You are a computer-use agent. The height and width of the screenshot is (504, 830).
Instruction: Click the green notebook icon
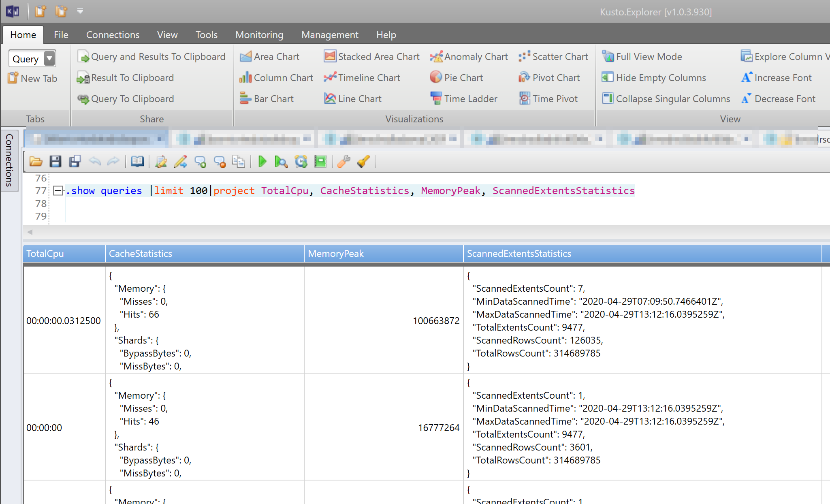point(320,162)
